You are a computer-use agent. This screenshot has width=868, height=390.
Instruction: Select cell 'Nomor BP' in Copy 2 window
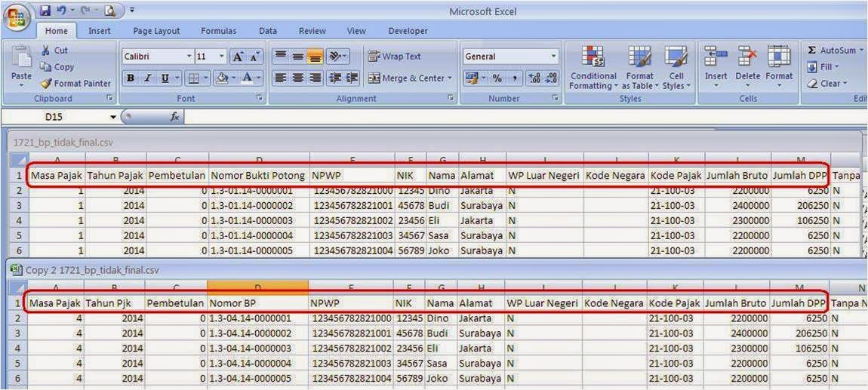pos(258,303)
